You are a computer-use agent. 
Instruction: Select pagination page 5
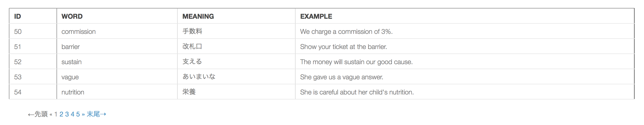click(x=78, y=114)
